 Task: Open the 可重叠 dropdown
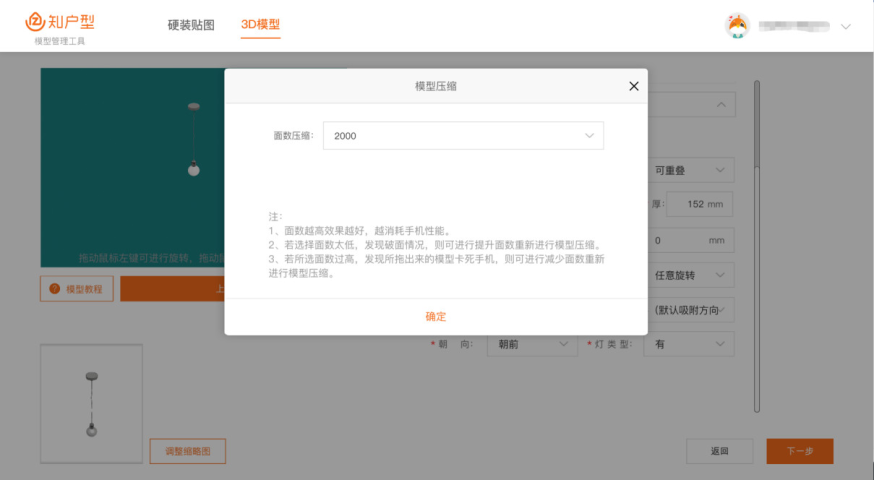coord(690,170)
